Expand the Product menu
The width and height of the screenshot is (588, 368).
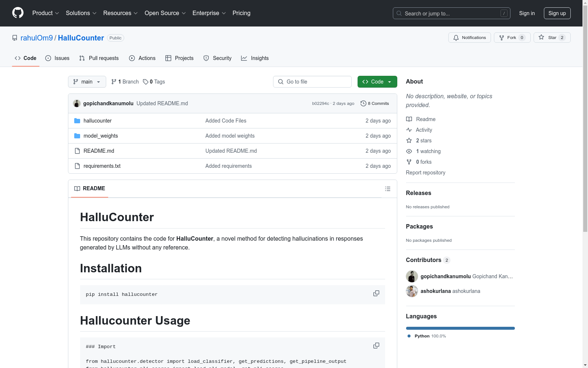point(46,13)
